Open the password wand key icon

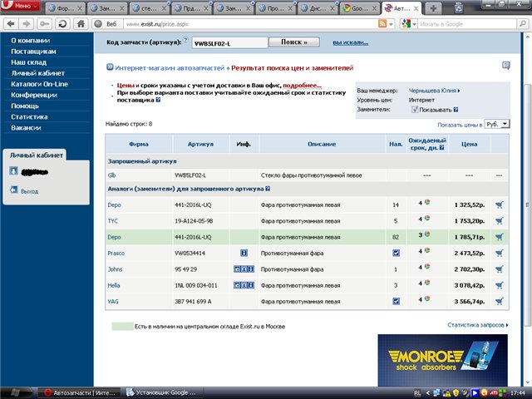(44, 24)
